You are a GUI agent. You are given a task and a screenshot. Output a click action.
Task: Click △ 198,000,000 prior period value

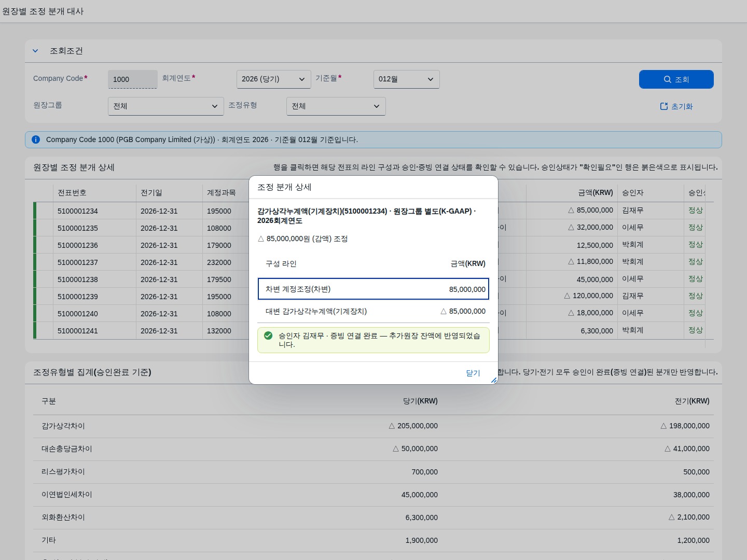(685, 426)
